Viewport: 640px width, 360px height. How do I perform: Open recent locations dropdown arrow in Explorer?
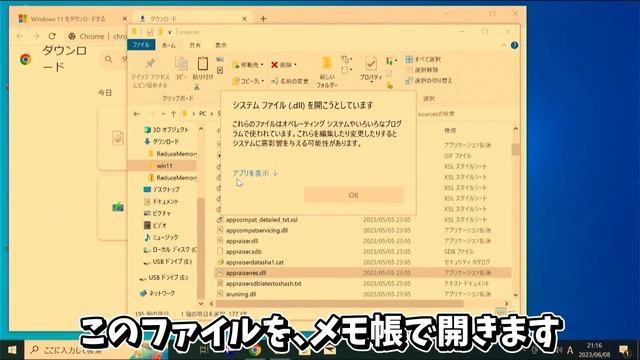point(163,114)
